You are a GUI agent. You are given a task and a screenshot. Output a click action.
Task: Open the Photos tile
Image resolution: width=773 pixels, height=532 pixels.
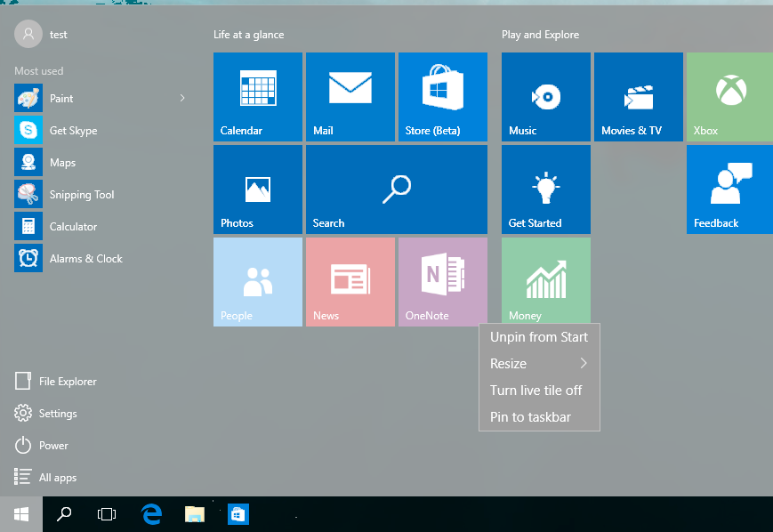tap(258, 189)
